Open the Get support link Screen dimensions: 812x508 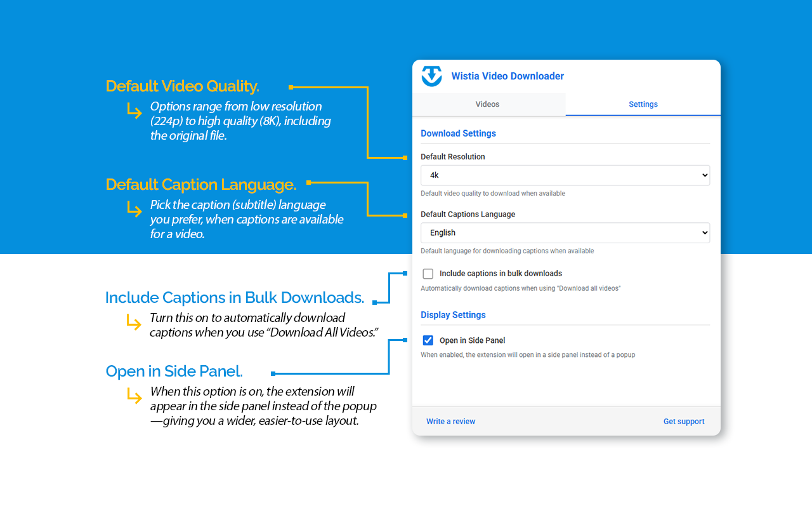tap(684, 422)
